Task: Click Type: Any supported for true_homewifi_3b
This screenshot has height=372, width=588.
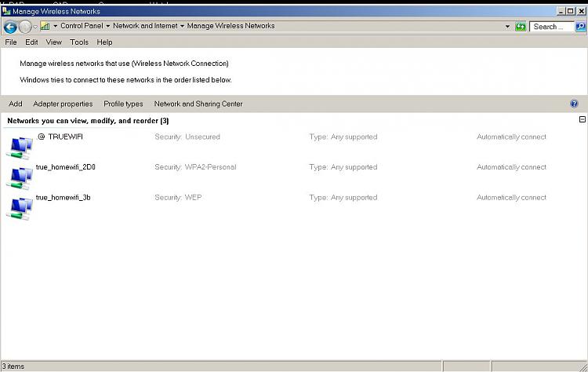Action: [x=343, y=198]
